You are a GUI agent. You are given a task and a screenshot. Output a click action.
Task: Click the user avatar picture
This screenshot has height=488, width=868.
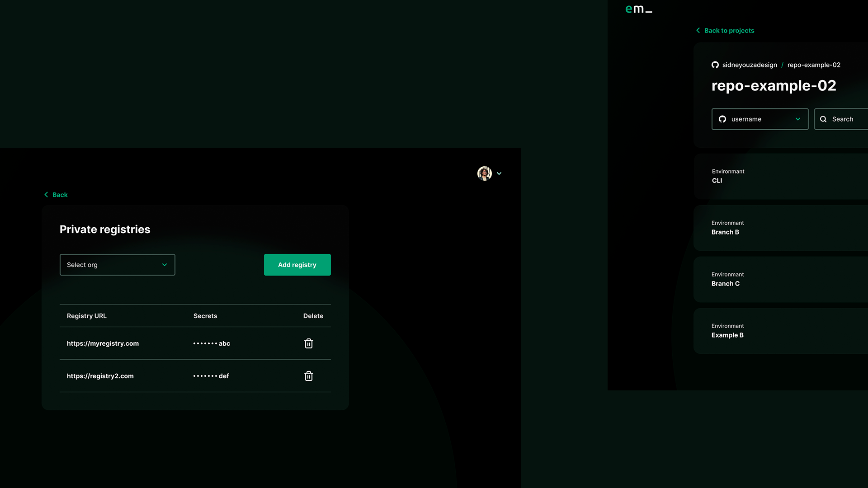click(485, 174)
